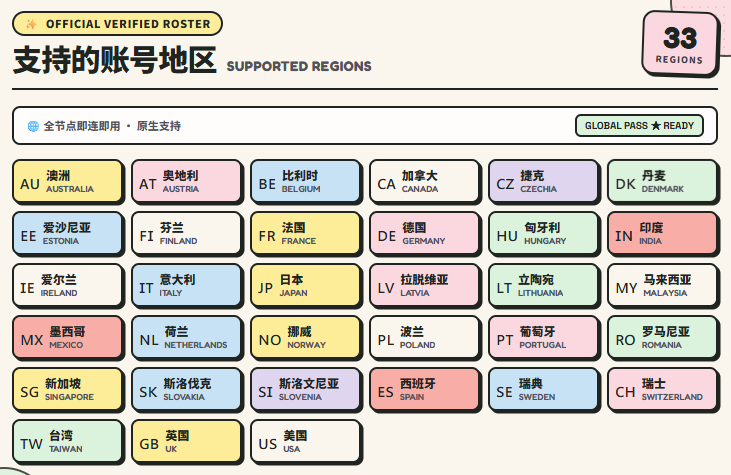The height and width of the screenshot is (475, 731).
Task: Click the 33 Regions counter card
Action: [680, 44]
